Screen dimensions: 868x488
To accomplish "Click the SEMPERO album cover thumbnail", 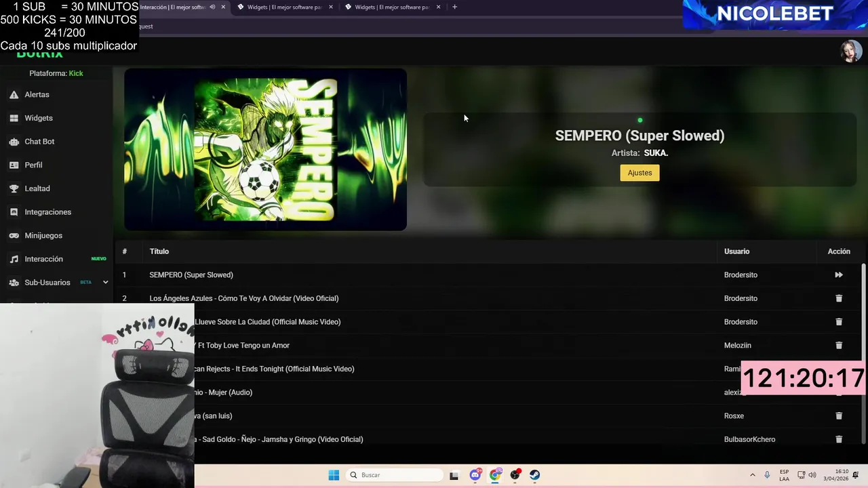I will [x=265, y=150].
